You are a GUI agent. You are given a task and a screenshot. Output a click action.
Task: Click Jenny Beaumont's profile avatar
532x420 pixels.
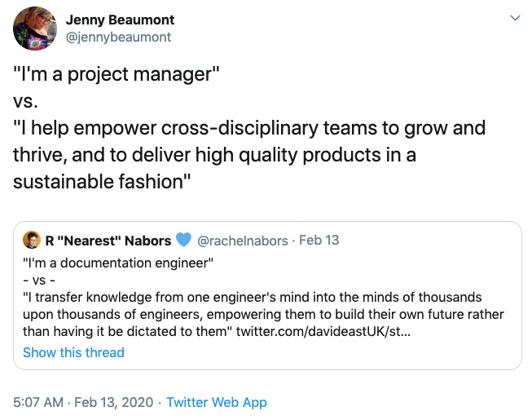pos(35,29)
